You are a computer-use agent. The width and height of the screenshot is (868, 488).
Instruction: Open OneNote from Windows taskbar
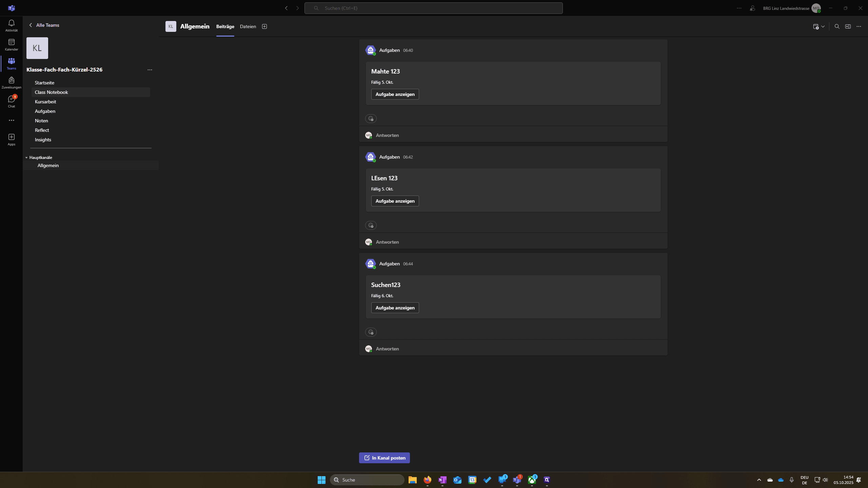(x=442, y=480)
